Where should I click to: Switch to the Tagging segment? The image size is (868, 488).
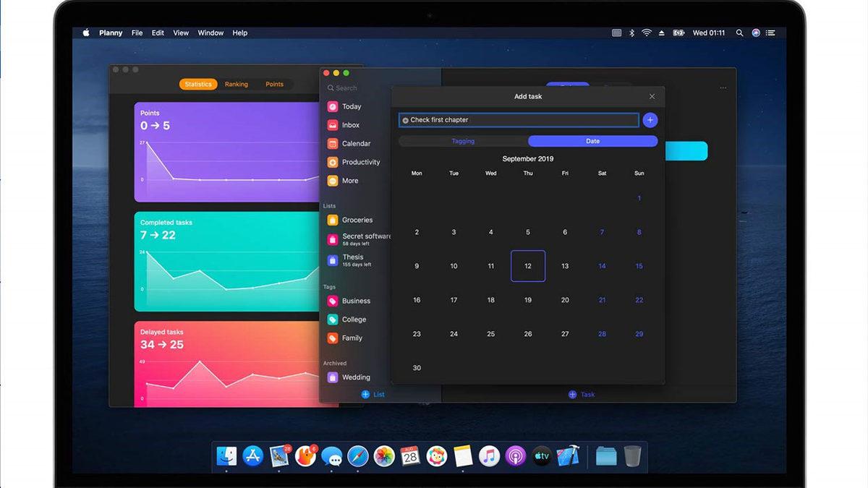pos(463,141)
